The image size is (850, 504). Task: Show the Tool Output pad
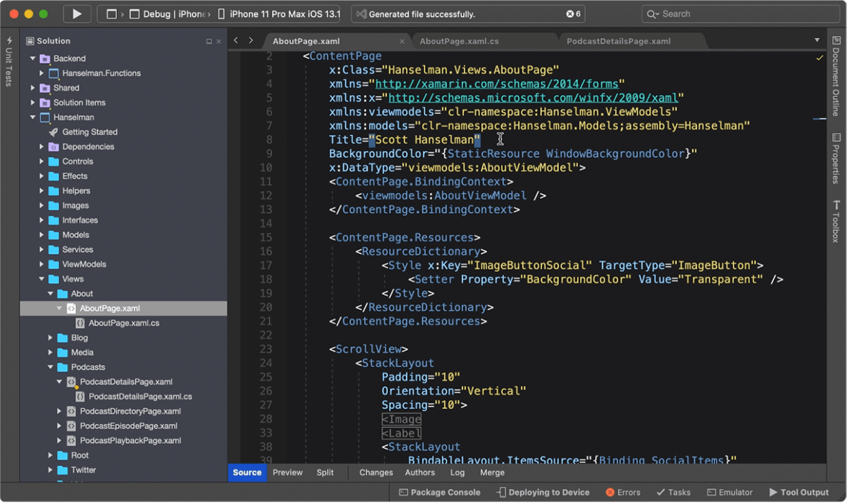coord(799,492)
